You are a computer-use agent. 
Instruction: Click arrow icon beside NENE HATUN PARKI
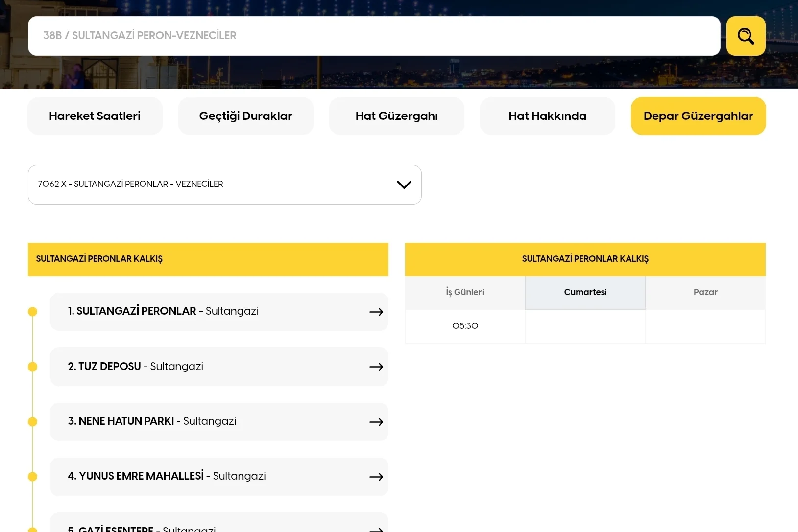[x=376, y=422]
